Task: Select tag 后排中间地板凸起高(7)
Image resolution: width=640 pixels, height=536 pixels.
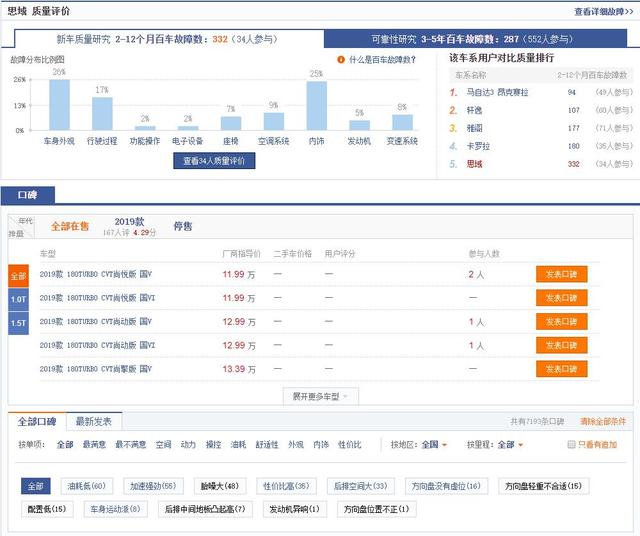Action: [205, 509]
